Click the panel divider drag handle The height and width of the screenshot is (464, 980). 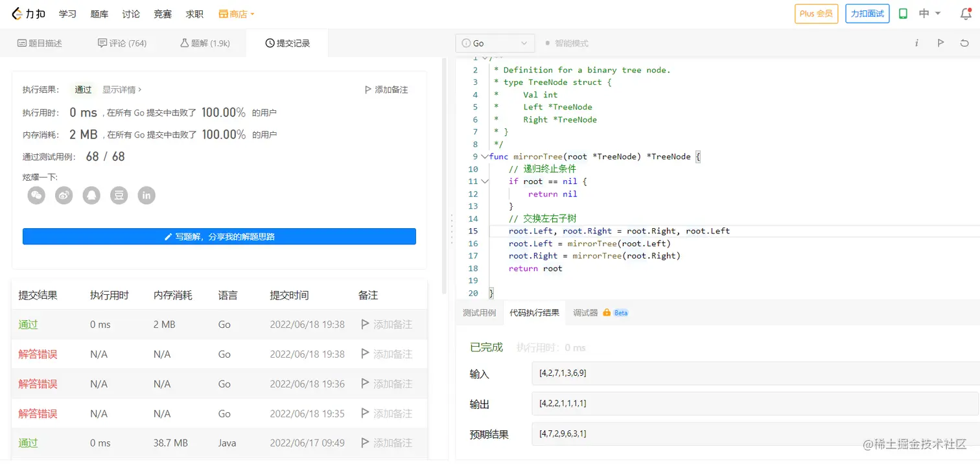pos(451,229)
